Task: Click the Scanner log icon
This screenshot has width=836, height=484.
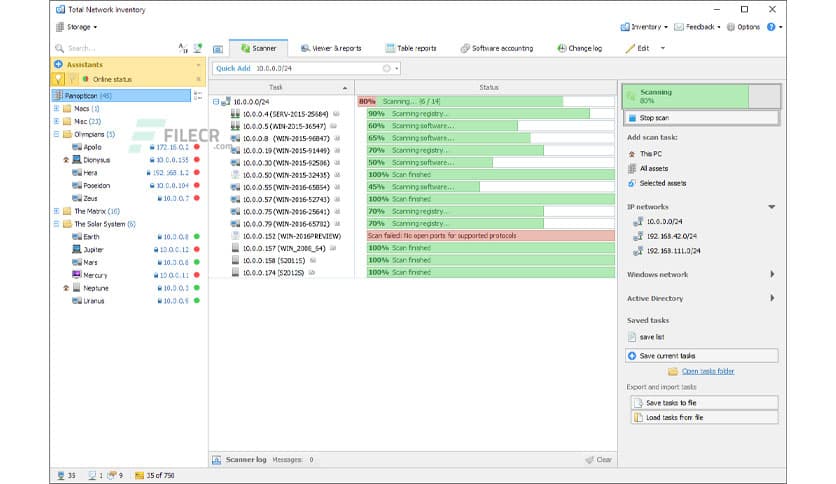Action: click(216, 459)
